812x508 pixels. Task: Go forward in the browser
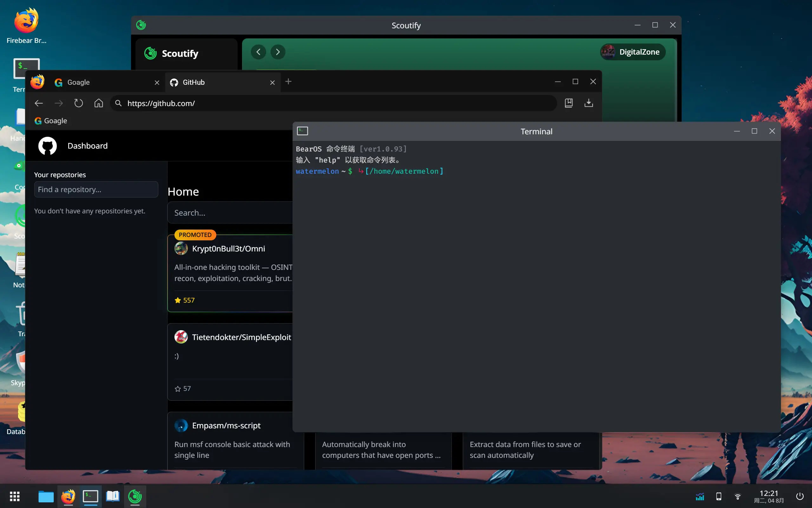click(59, 103)
